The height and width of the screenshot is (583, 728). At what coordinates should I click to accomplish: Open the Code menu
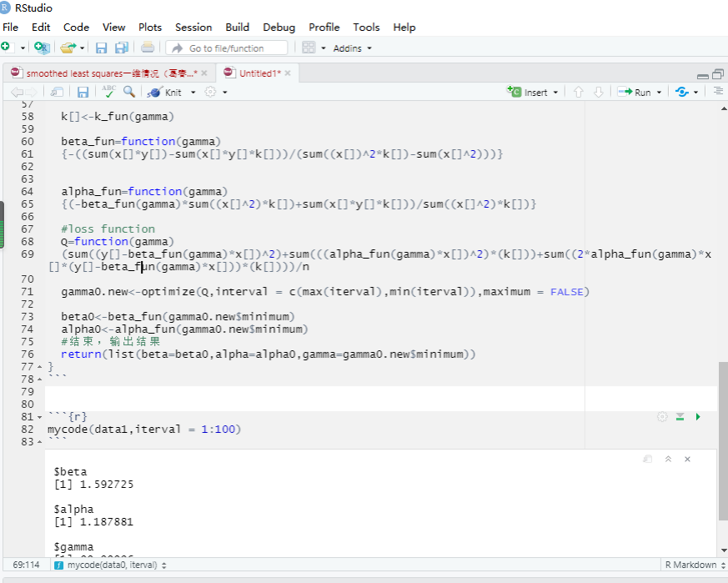(x=76, y=28)
